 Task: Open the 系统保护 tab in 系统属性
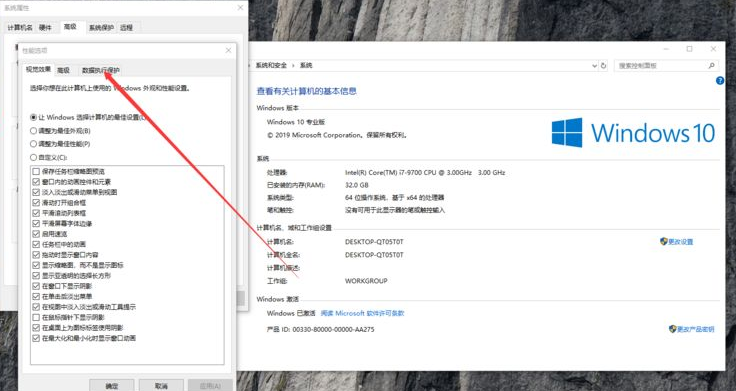click(101, 28)
